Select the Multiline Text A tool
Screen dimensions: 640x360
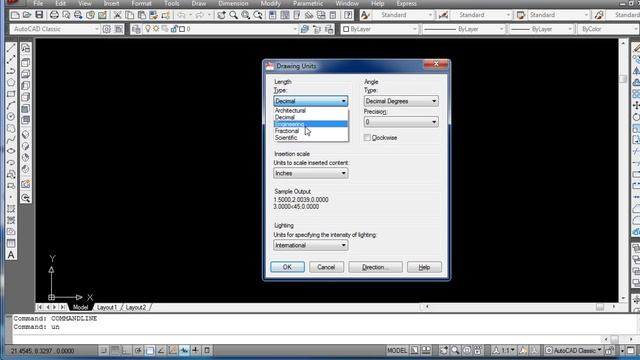point(11,255)
